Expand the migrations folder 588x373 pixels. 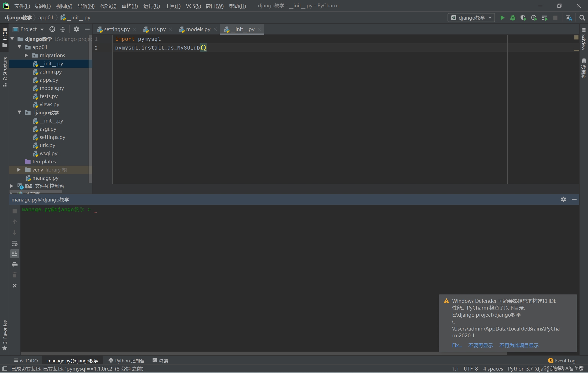coord(26,55)
